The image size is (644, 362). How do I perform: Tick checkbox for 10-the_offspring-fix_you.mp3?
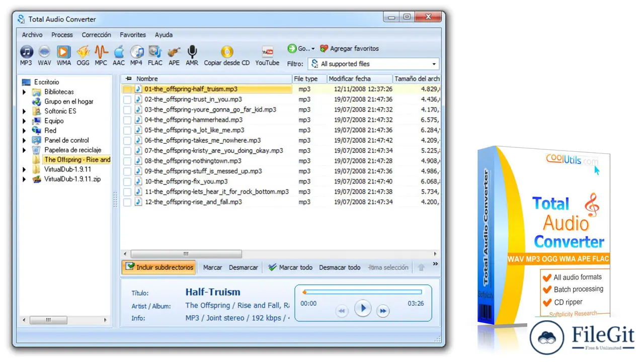click(x=127, y=182)
